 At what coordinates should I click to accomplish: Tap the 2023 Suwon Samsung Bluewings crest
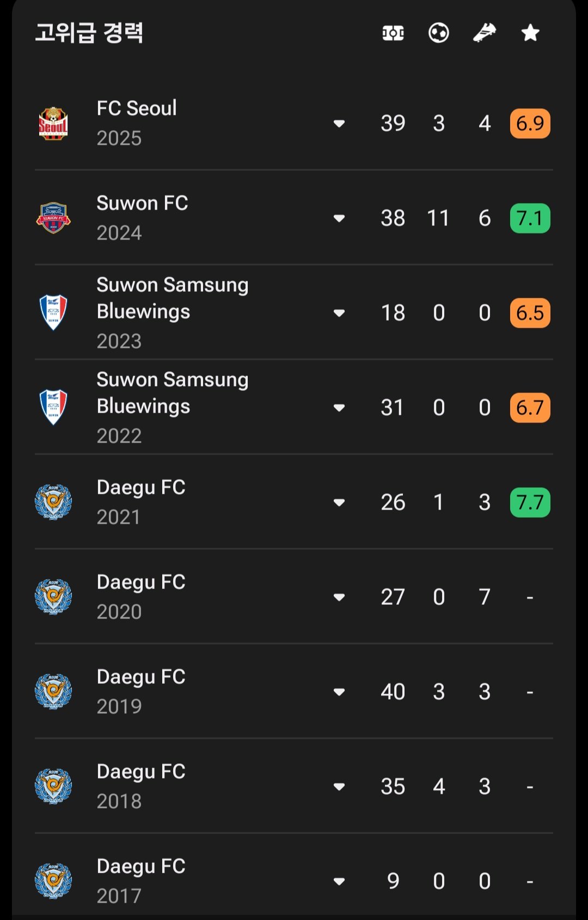[53, 312]
